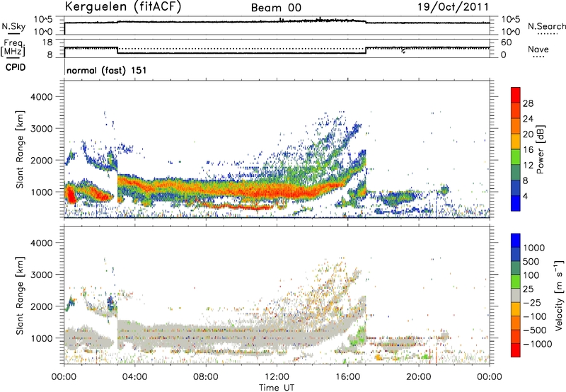The height and width of the screenshot is (392, 566).
Task: Click the "24" label on the Power bar
Action: pos(528,119)
